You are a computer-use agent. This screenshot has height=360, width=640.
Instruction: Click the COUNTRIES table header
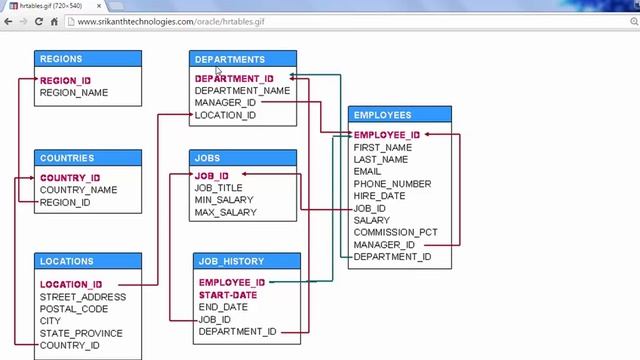(x=88, y=158)
